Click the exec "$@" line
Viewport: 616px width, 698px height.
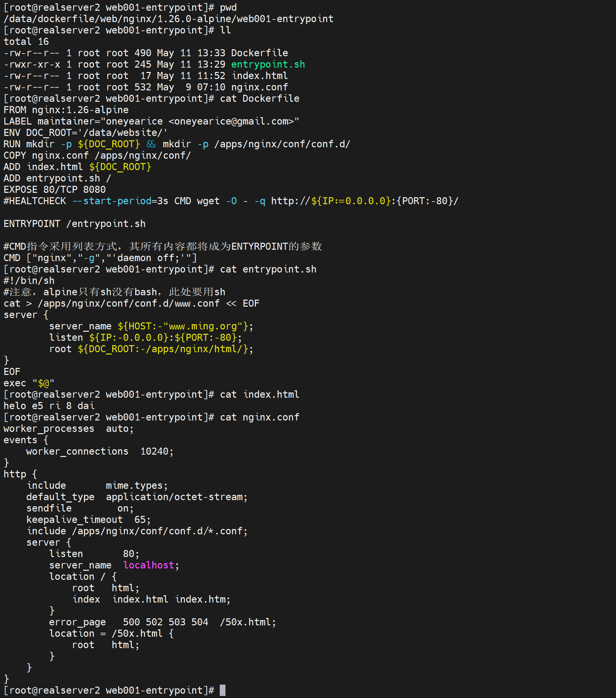click(29, 383)
